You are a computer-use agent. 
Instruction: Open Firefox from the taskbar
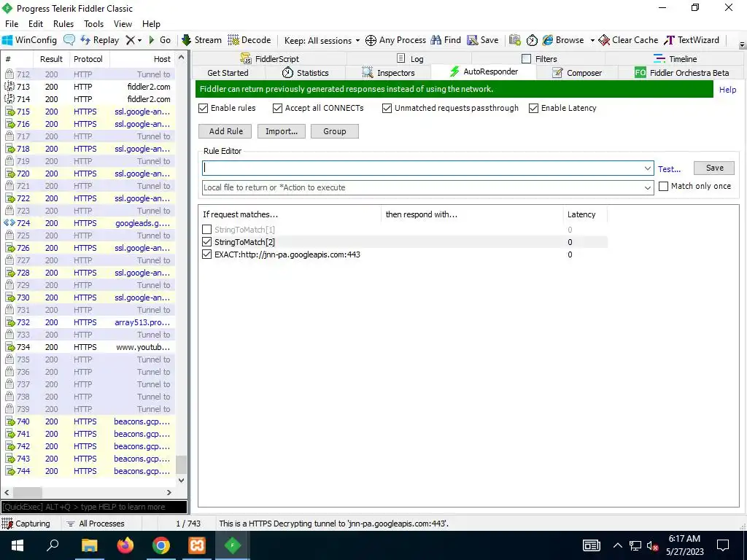click(125, 545)
